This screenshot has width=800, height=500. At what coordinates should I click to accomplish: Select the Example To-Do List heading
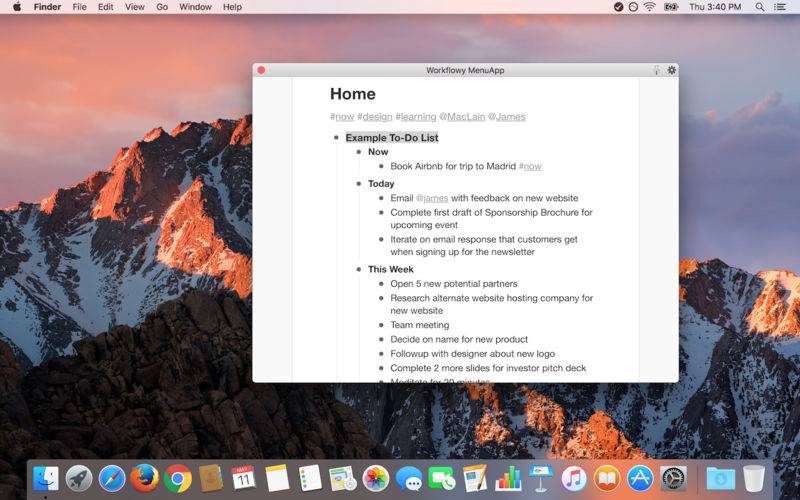pyautogui.click(x=392, y=138)
